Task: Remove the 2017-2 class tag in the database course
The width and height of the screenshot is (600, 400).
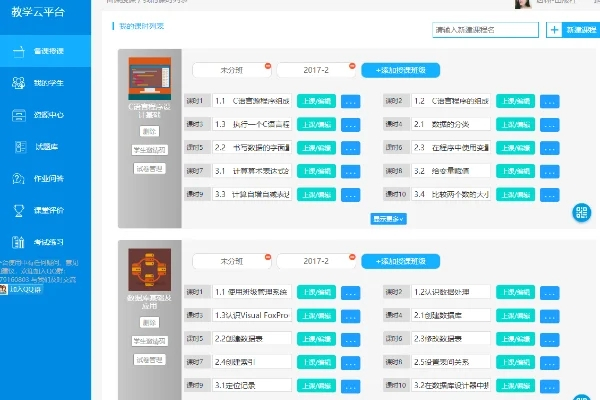Action: click(352, 257)
